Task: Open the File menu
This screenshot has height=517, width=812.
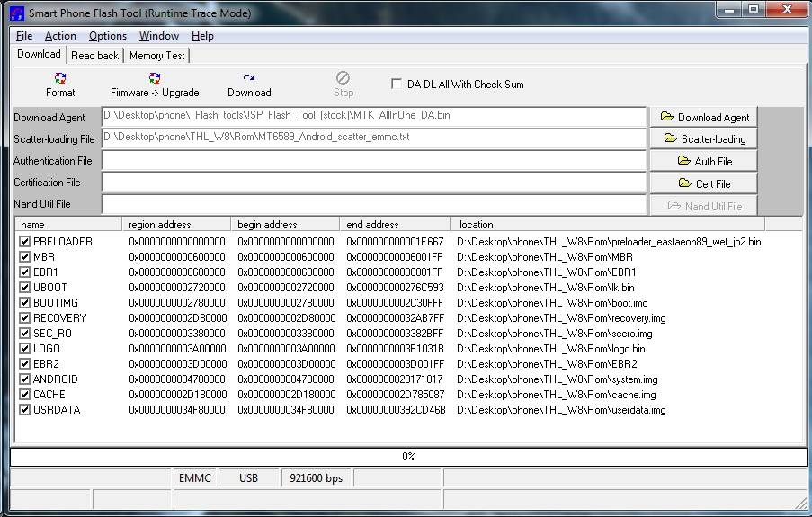Action: pos(24,36)
